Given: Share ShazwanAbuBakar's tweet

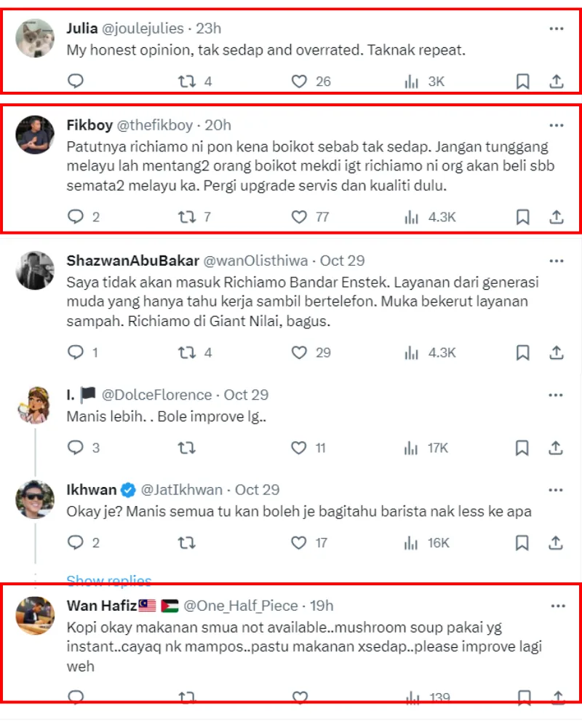Looking at the screenshot, I should (556, 352).
